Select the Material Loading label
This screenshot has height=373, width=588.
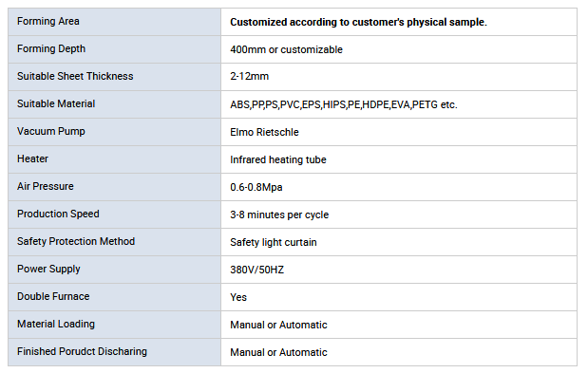point(56,324)
